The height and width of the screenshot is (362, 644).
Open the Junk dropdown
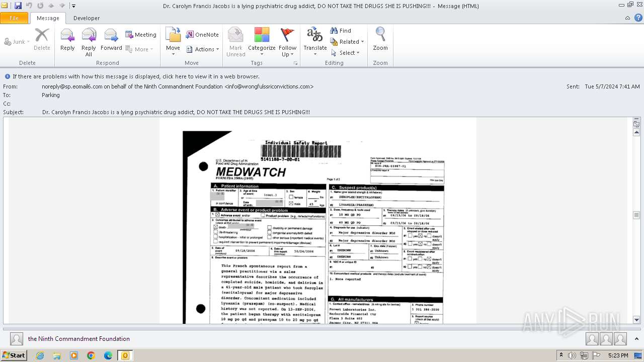point(17,42)
